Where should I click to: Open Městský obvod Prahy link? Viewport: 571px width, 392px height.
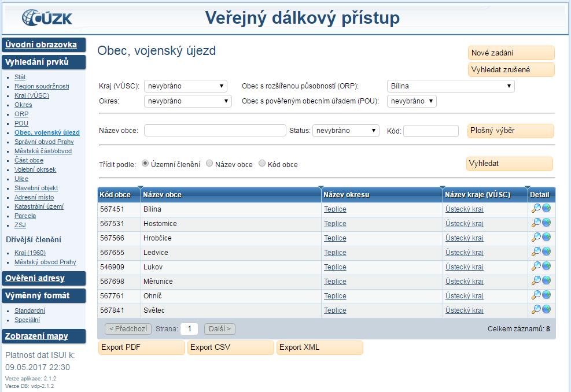tap(45, 262)
